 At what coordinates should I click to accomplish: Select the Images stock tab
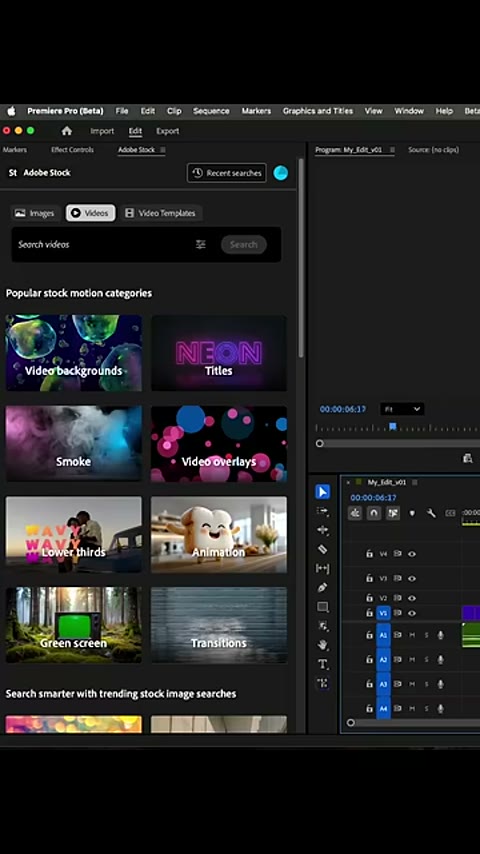pyautogui.click(x=34, y=213)
